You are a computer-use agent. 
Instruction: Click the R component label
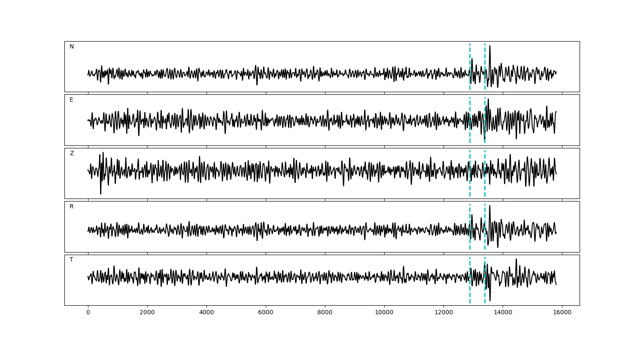point(71,207)
